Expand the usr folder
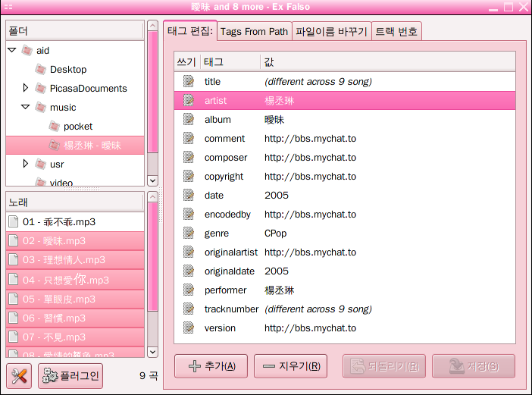Image resolution: width=532 pixels, height=395 pixels. pos(26,164)
